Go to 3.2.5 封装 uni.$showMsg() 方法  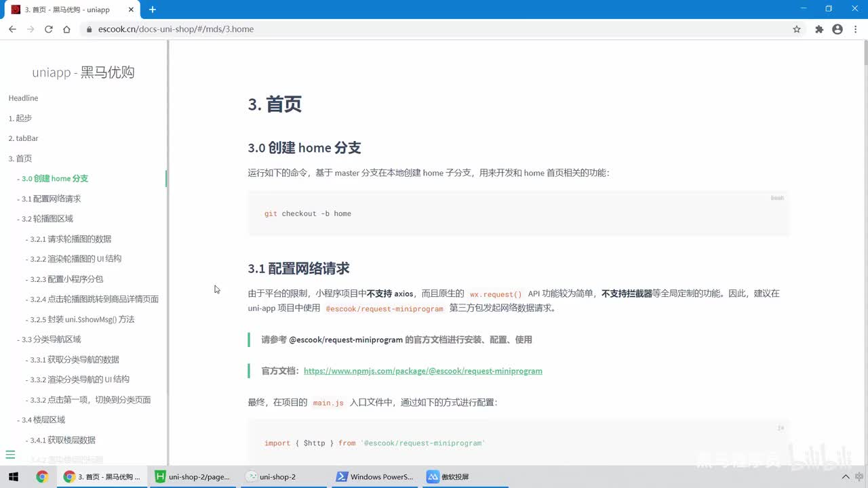tap(82, 319)
